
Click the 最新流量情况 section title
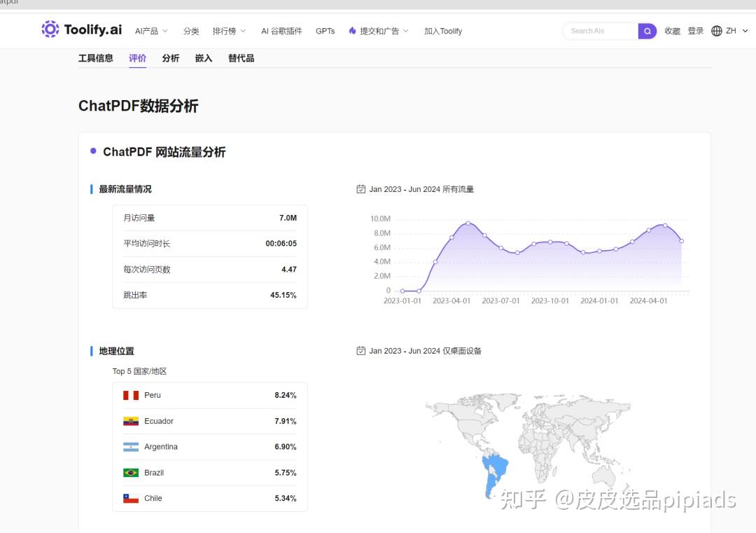pyautogui.click(x=125, y=189)
